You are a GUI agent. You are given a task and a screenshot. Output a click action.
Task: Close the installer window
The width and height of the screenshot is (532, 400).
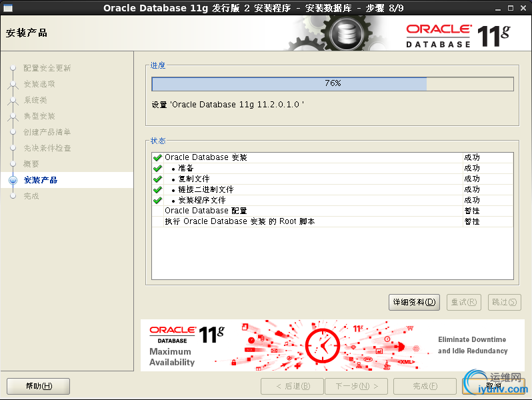(x=523, y=8)
